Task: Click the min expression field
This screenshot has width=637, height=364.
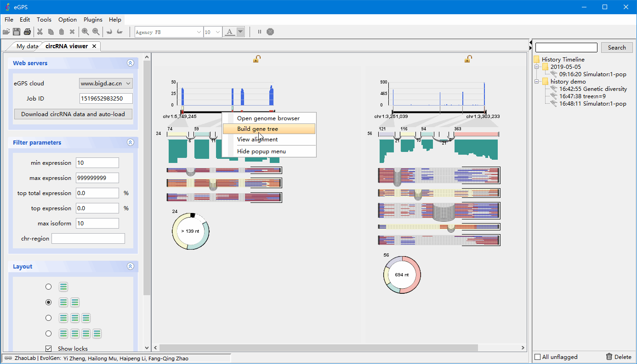Action: 97,162
